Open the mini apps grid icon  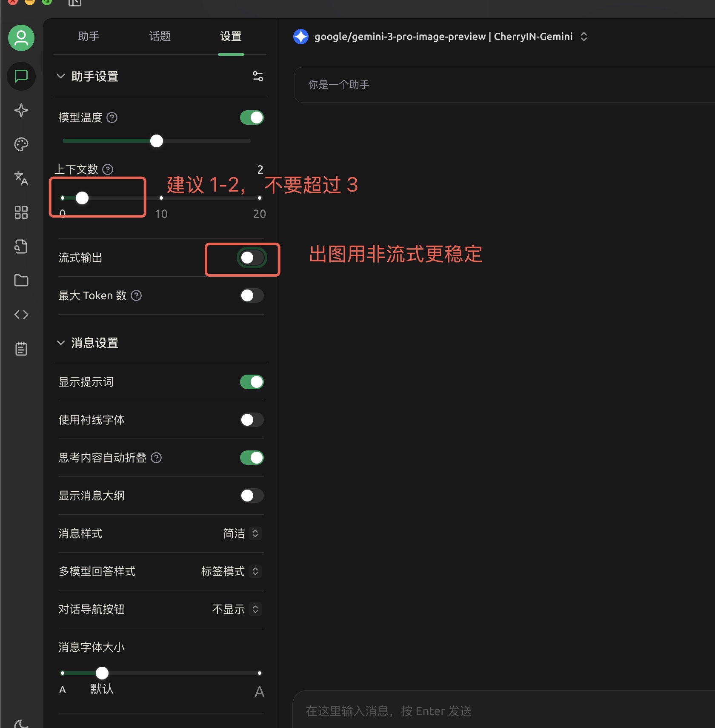pyautogui.click(x=21, y=212)
